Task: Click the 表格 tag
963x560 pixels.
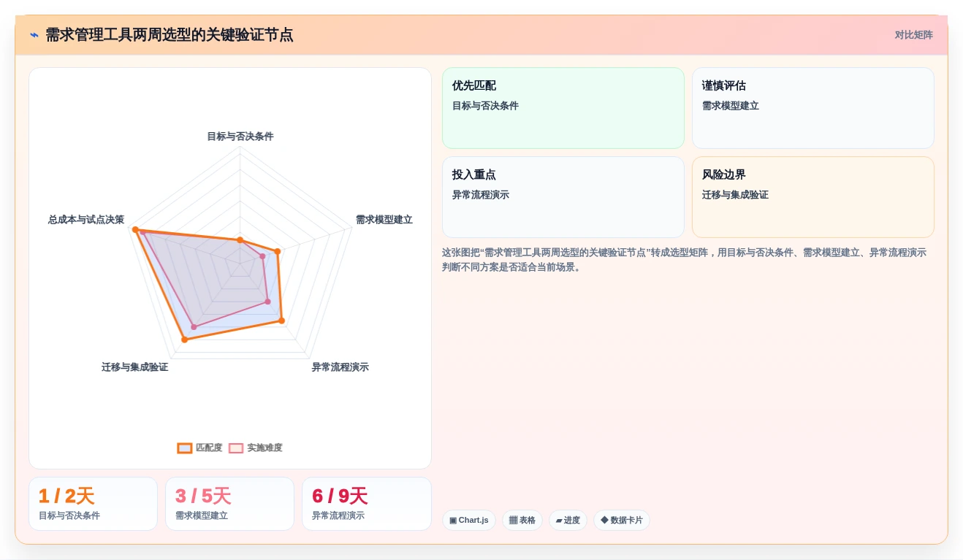Action: tap(522, 521)
